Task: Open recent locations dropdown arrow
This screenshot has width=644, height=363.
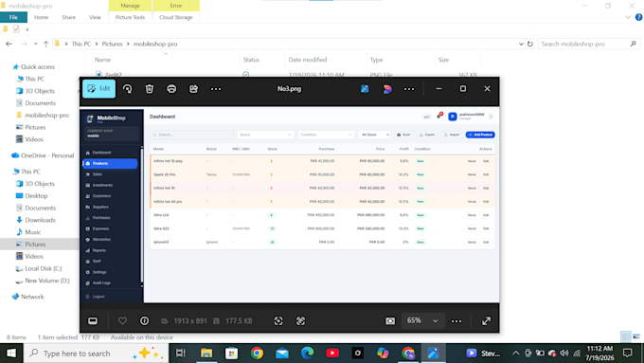Action: pyautogui.click(x=35, y=44)
